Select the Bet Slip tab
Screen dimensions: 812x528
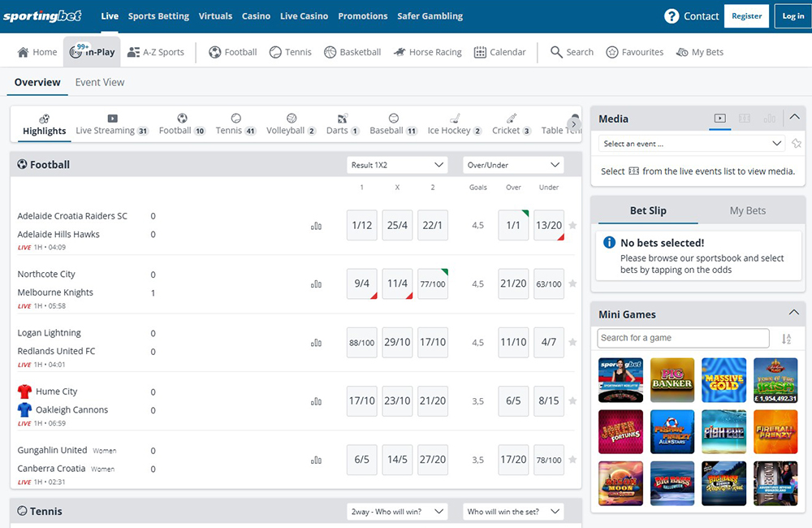pyautogui.click(x=648, y=210)
